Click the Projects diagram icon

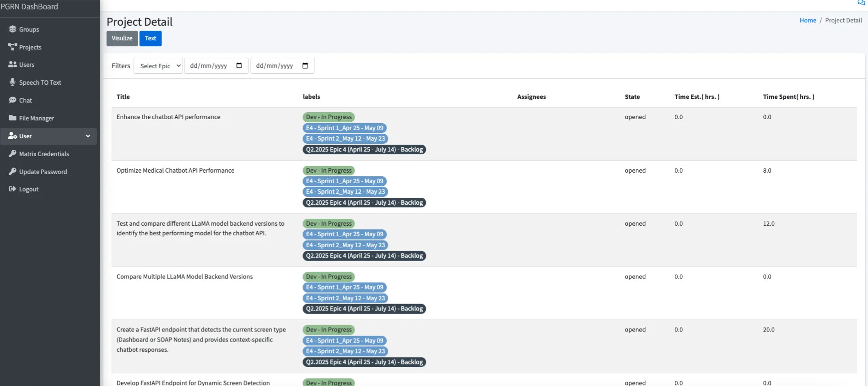point(12,47)
